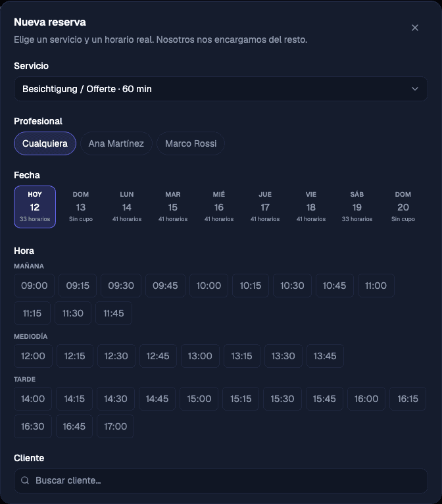Select date Mar 15

point(173,207)
